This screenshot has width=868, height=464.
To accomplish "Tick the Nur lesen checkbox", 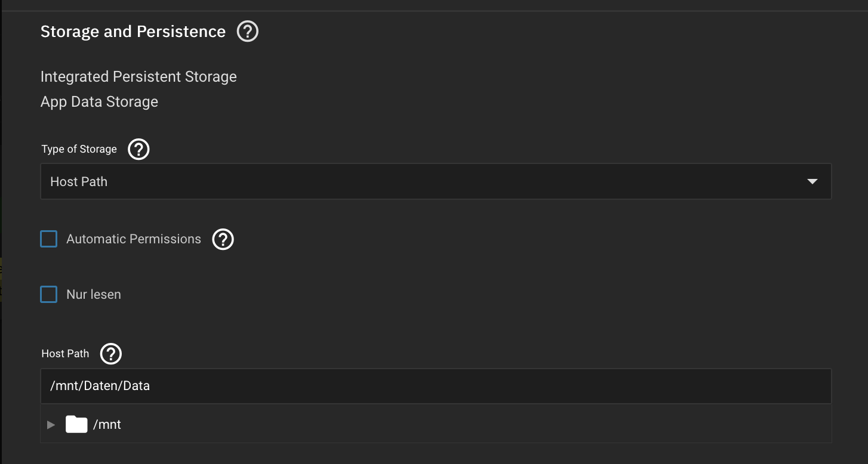I will [x=49, y=295].
